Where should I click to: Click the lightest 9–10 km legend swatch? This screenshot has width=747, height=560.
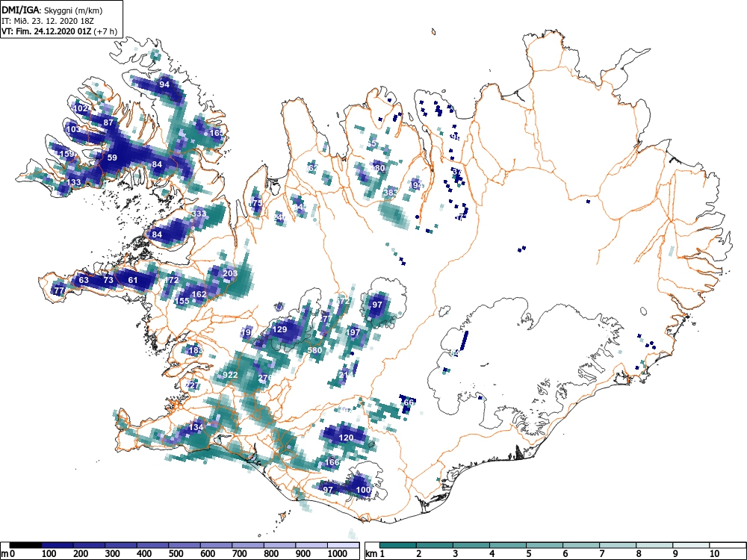click(x=691, y=545)
